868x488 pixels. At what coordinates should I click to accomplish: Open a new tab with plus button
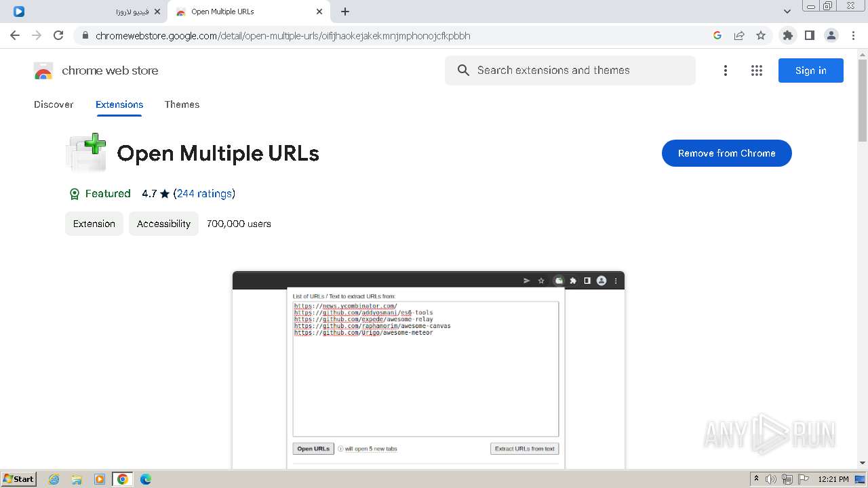tap(345, 12)
